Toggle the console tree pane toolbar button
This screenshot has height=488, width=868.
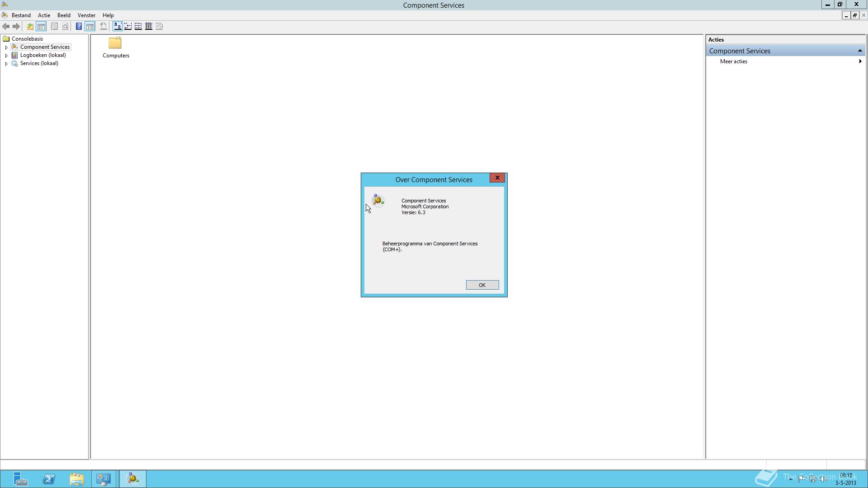coord(41,26)
